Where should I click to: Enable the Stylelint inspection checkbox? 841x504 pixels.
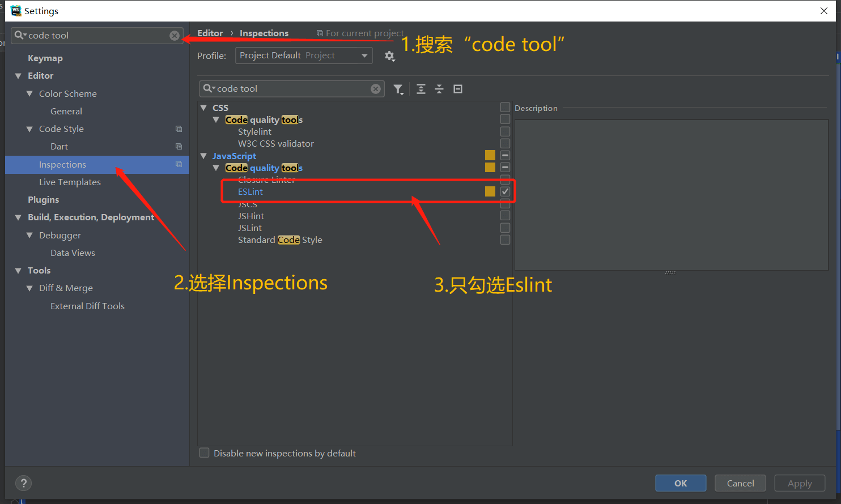click(505, 131)
